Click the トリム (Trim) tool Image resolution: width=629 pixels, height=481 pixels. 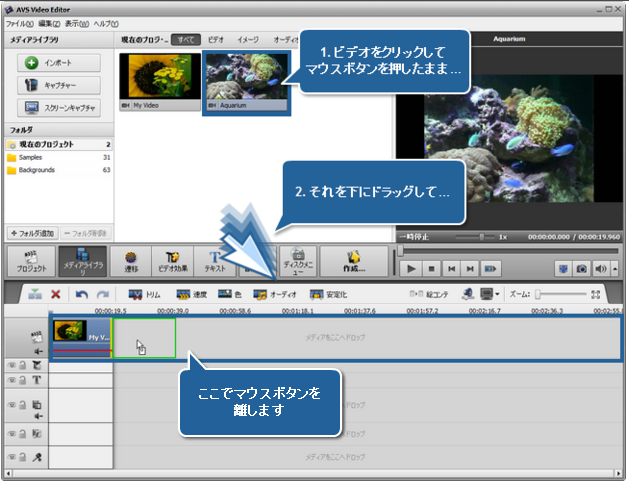coord(147,295)
